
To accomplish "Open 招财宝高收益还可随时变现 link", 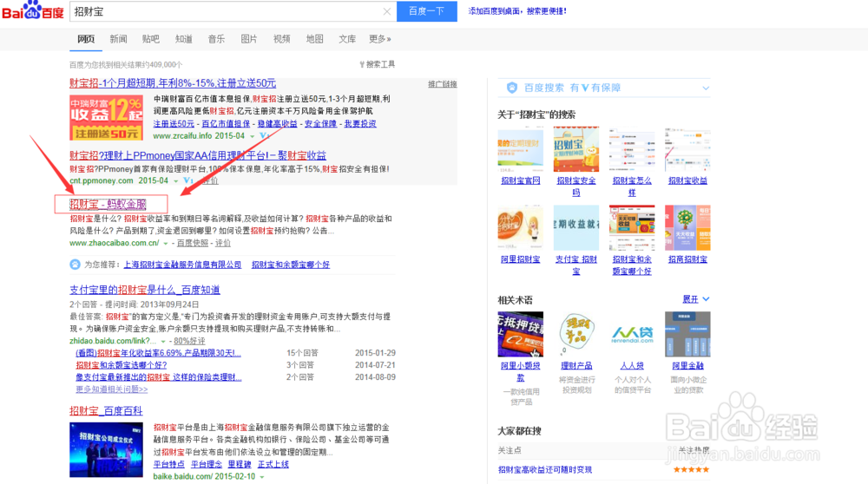I will tap(545, 469).
